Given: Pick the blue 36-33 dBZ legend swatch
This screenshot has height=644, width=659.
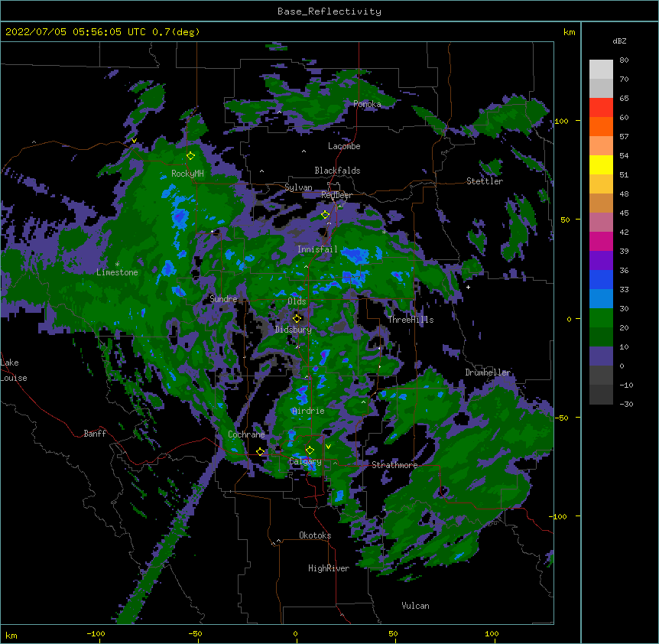Looking at the screenshot, I should point(601,279).
